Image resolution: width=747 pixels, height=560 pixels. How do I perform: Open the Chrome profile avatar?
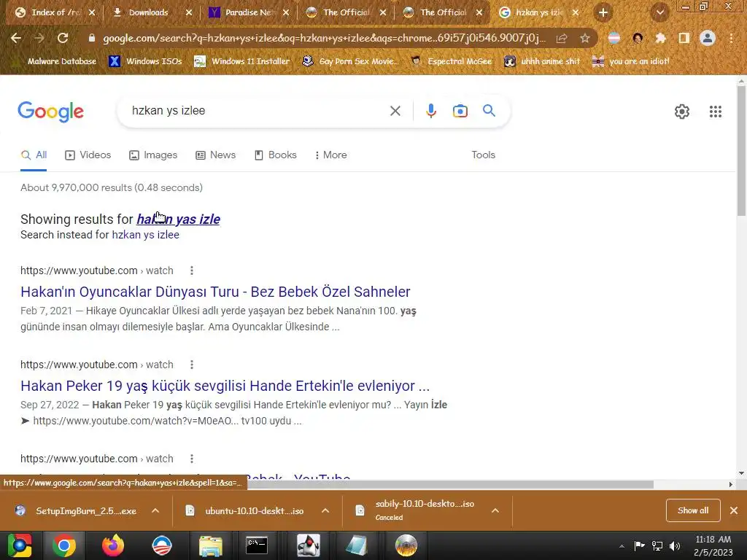coord(708,38)
